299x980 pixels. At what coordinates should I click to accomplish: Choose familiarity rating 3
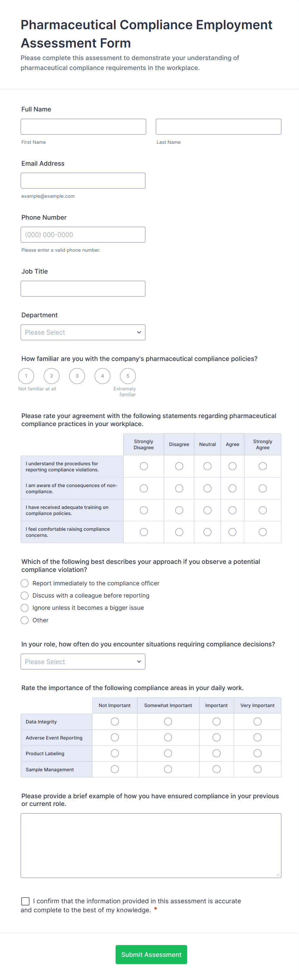coord(77,376)
